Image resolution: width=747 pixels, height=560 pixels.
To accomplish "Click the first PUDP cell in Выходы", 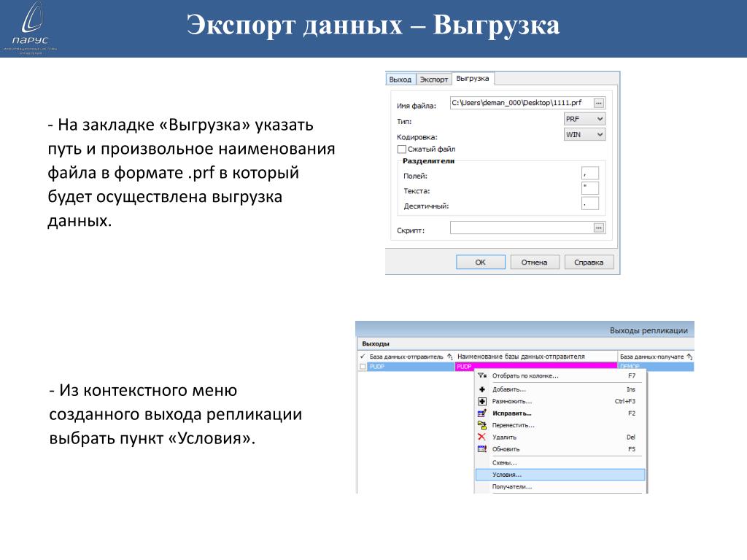I will point(411,367).
